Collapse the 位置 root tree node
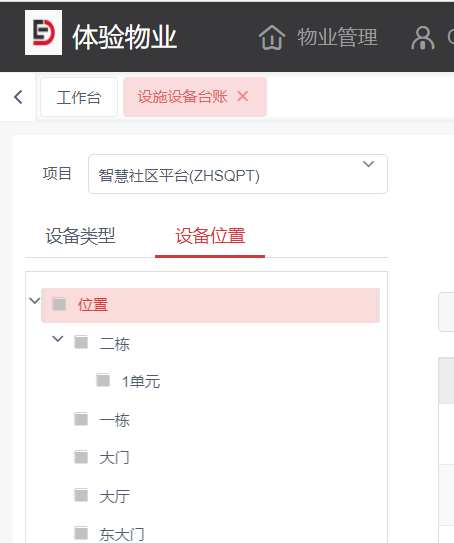The image size is (454, 543). click(34, 301)
